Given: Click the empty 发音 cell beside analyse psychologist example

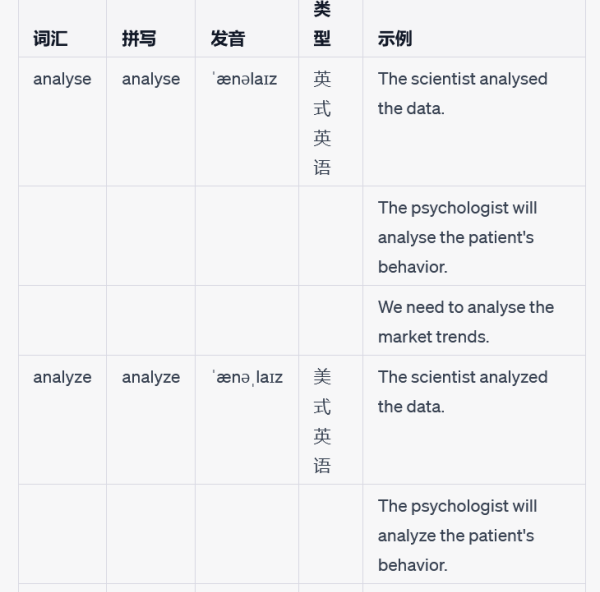Looking at the screenshot, I should [x=247, y=236].
